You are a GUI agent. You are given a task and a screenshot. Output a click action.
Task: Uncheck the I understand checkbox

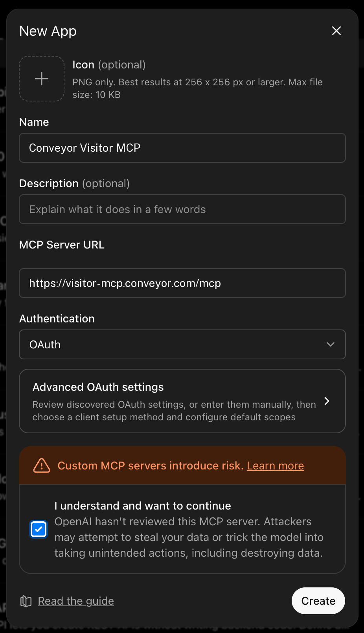pos(39,529)
